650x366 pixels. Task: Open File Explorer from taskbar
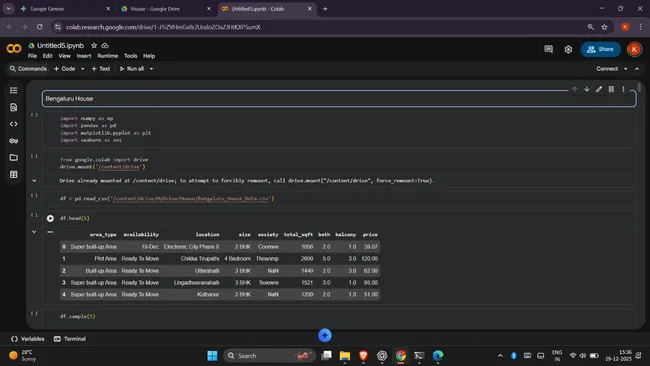(344, 356)
